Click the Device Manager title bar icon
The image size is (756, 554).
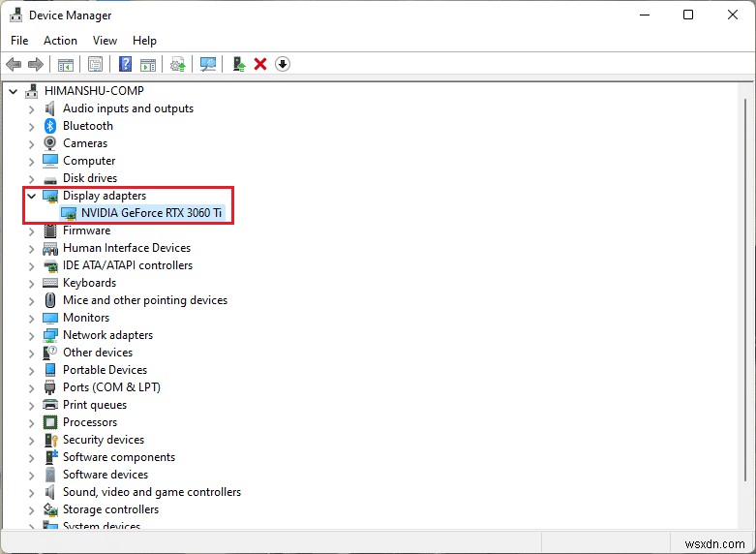coord(15,15)
